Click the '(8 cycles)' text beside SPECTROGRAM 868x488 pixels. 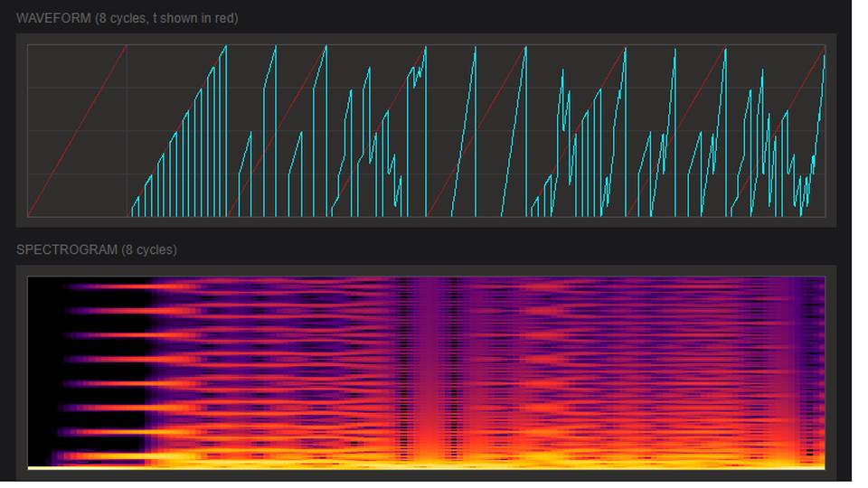(150, 249)
